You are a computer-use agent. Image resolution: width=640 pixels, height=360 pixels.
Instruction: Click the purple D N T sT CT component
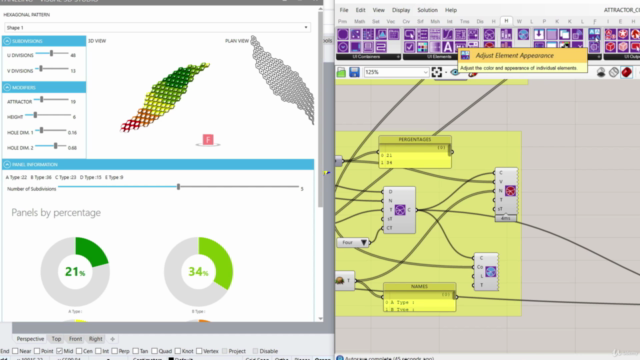(x=399, y=210)
